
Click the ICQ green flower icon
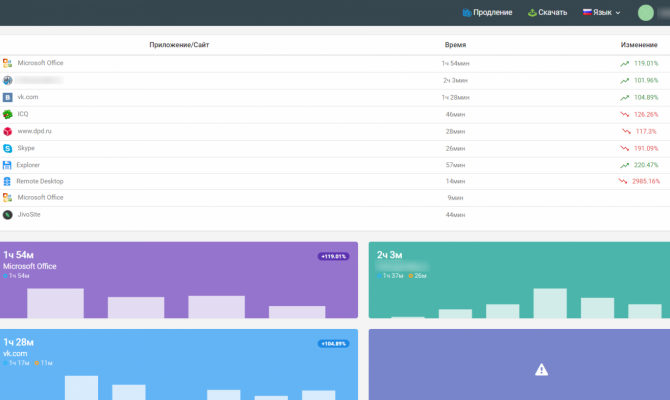tap(7, 114)
